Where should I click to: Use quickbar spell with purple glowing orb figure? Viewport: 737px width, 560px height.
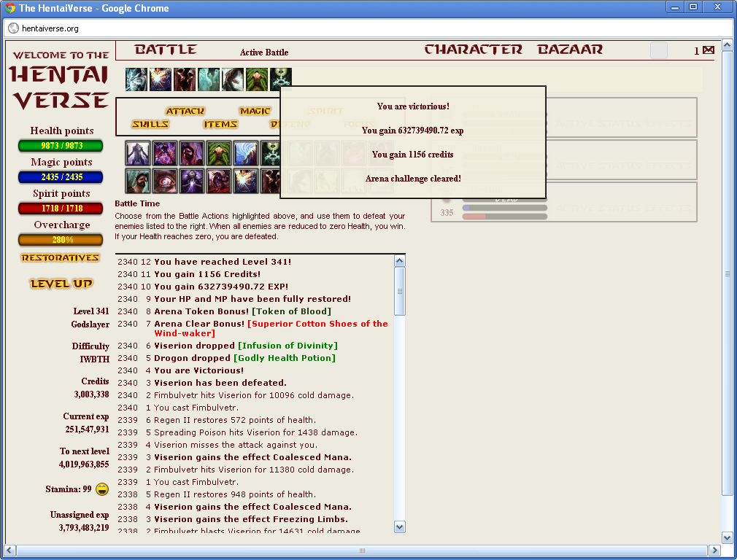click(192, 181)
